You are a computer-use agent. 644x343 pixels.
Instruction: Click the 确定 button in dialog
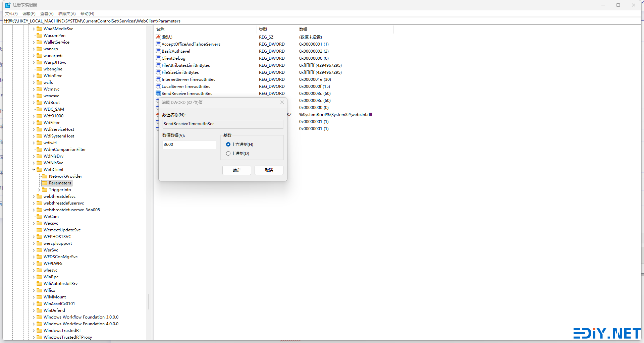(x=236, y=170)
